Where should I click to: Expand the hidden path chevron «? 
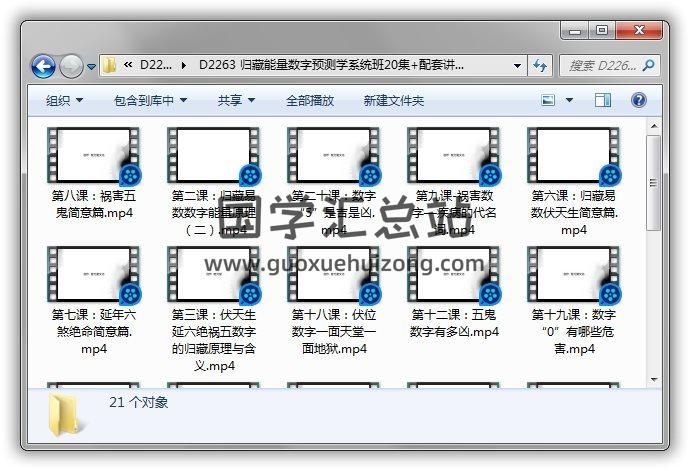click(x=128, y=65)
